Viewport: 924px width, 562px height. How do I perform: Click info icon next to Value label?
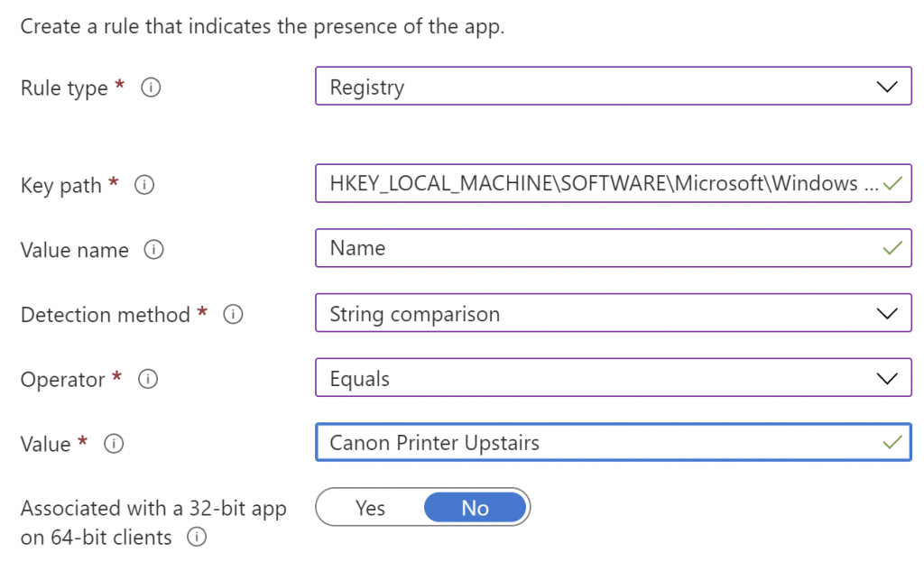tap(114, 444)
